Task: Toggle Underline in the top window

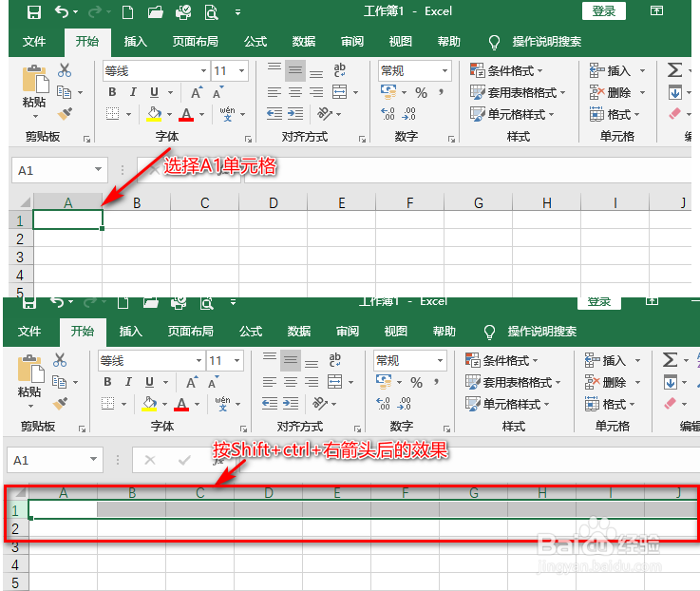Action: (154, 92)
